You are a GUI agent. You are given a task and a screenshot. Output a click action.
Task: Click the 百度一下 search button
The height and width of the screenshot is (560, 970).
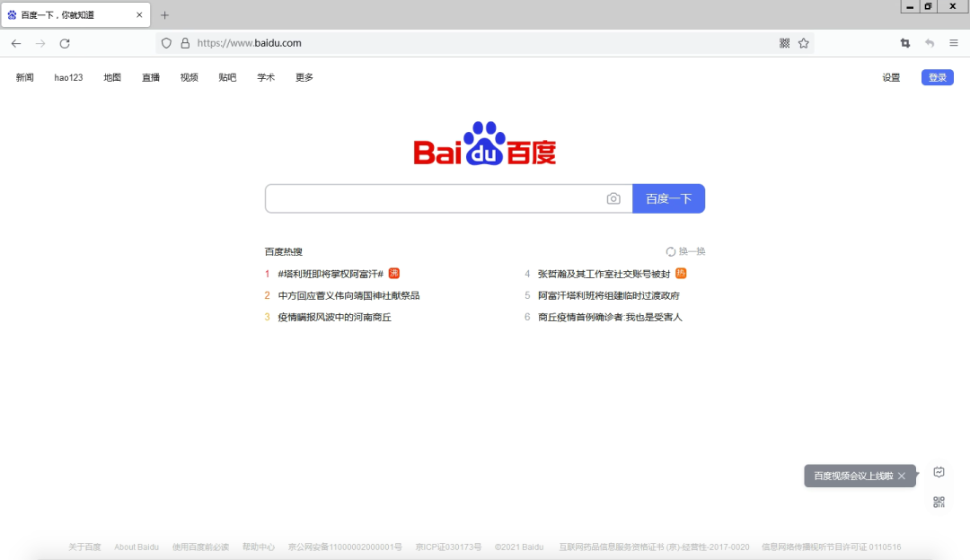pos(669,198)
